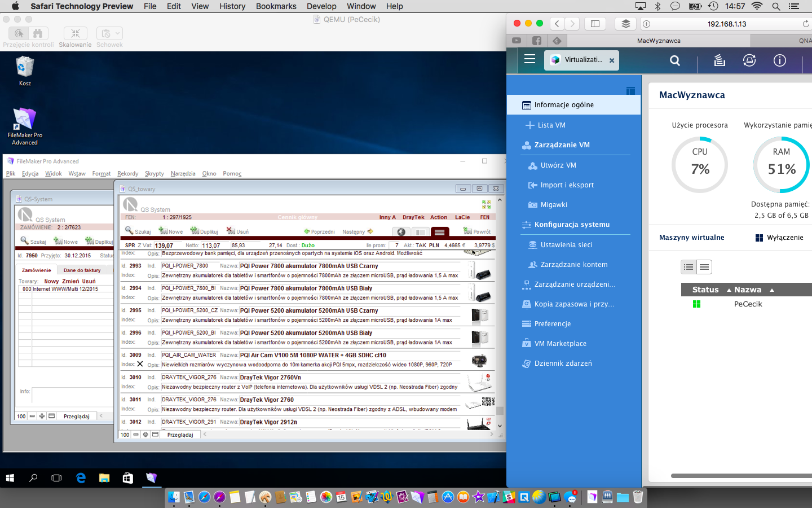Viewport: 812px width, 508px height.
Task: Open Task View on the Windows taskbar
Action: coord(56,478)
